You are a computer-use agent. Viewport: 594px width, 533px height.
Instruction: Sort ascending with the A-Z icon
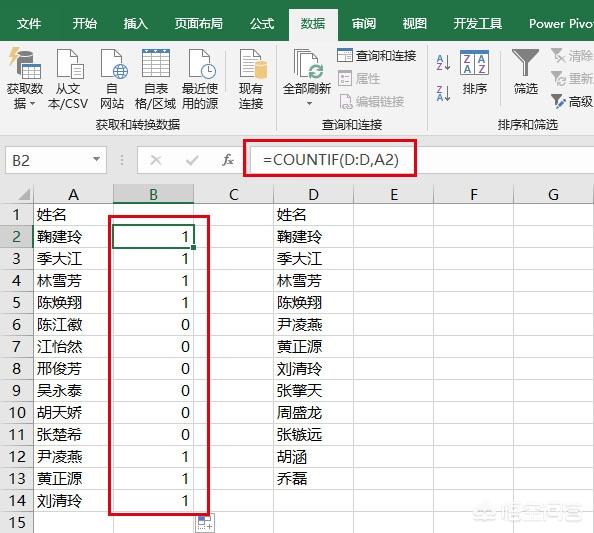(x=443, y=63)
